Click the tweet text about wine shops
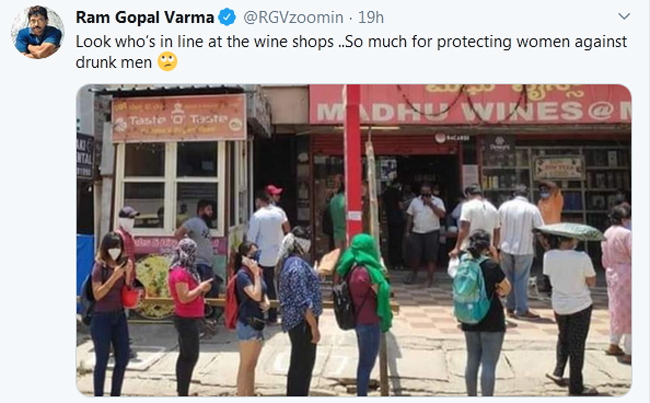Viewport: 650px width, 403px height. (351, 52)
